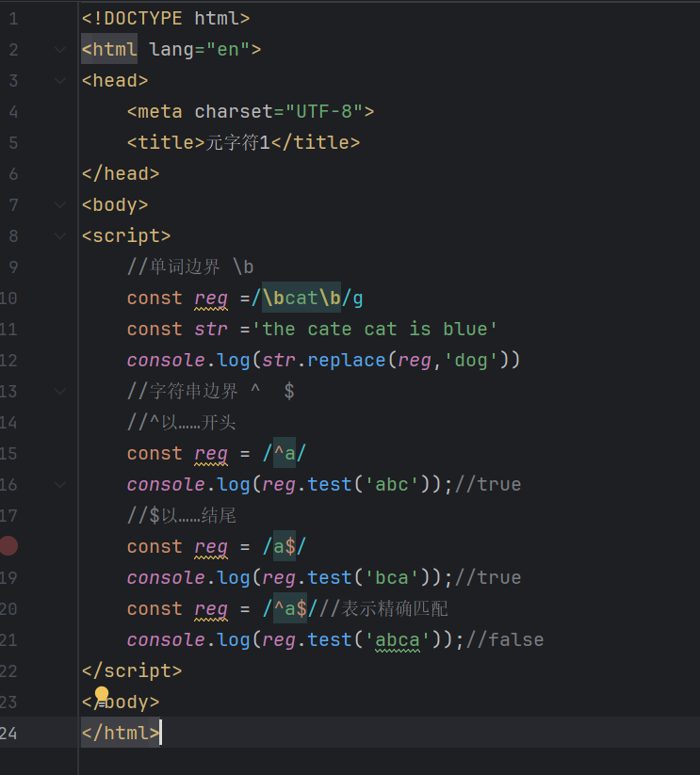Click the str variable declaration on line 11

pyautogui.click(x=211, y=330)
